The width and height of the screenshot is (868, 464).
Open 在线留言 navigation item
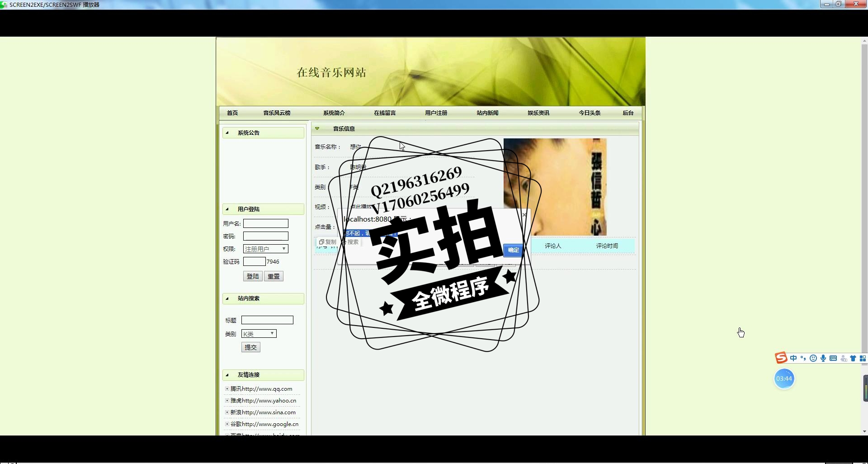coord(385,113)
